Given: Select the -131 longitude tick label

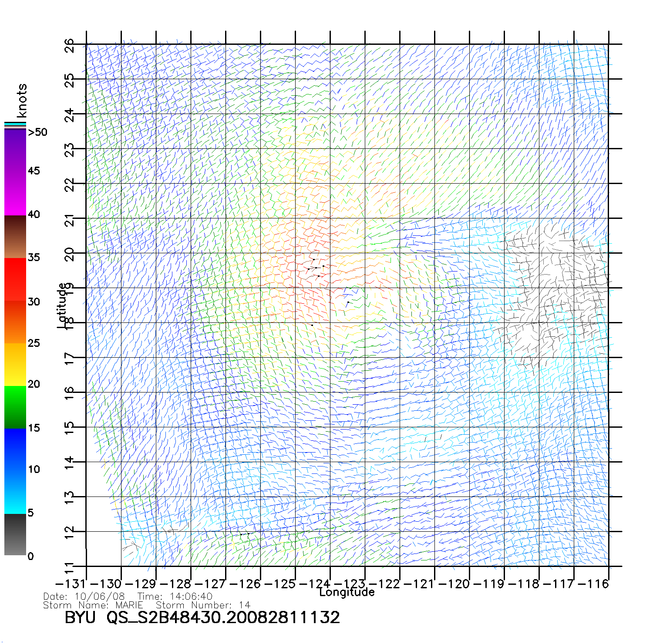Looking at the screenshot, I should (71, 584).
